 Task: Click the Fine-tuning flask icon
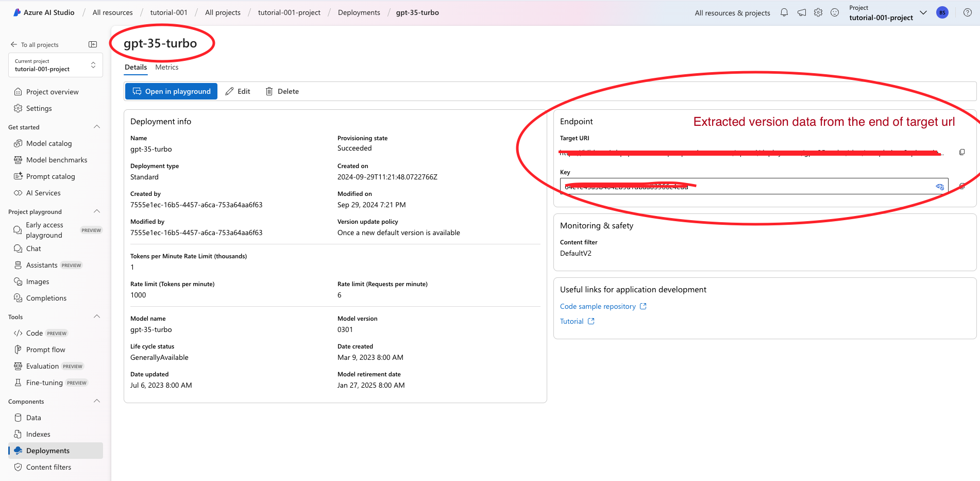click(x=18, y=383)
